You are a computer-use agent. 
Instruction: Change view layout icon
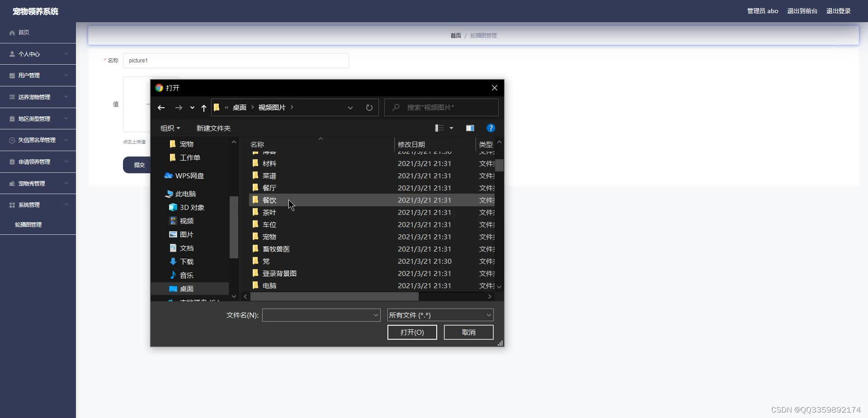(439, 128)
